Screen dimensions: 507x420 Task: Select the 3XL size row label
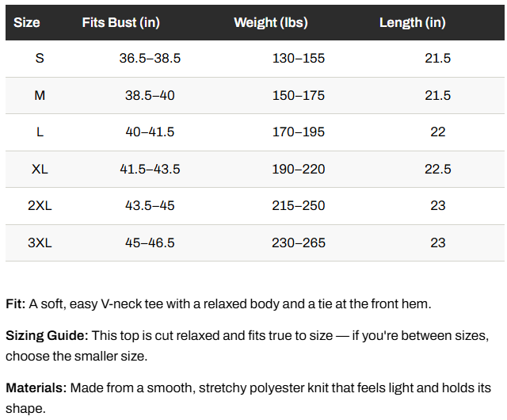point(40,242)
